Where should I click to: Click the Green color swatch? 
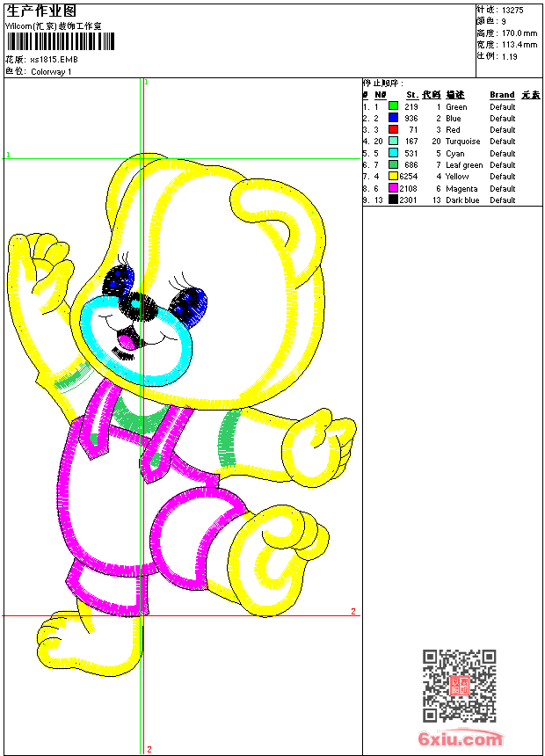click(393, 106)
